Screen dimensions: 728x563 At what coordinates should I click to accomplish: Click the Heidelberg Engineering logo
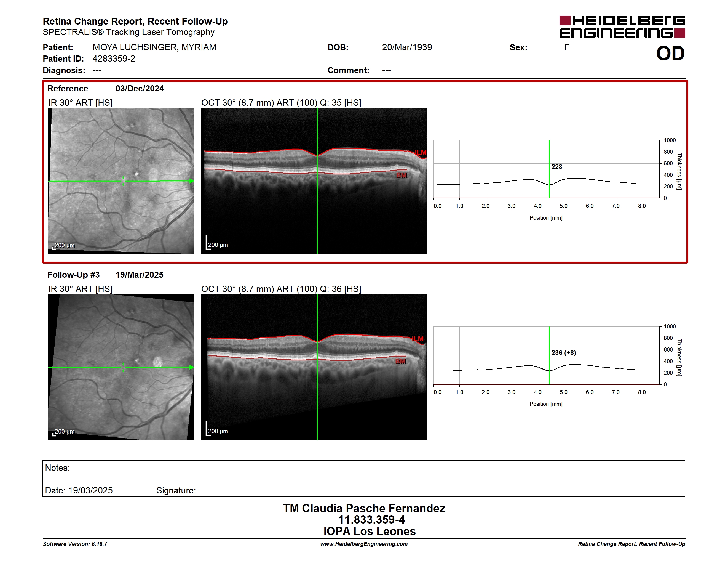coord(622,27)
